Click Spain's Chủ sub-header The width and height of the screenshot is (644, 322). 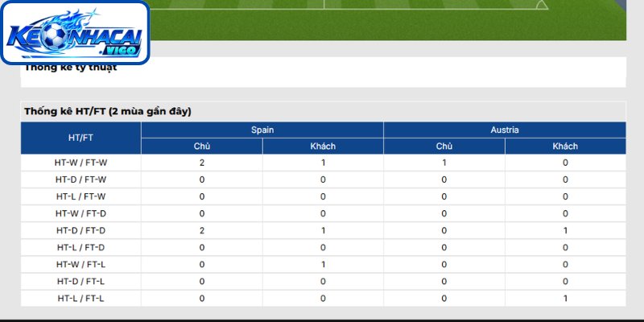202,147
